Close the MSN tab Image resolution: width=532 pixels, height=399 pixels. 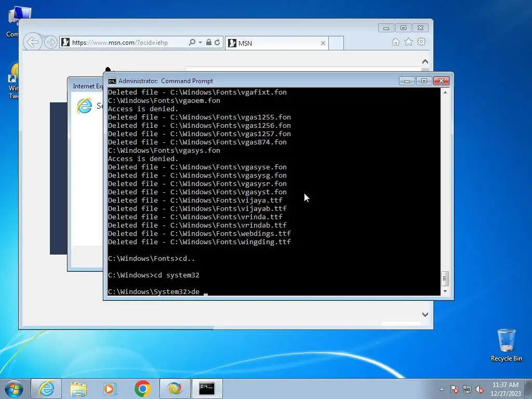[323, 43]
